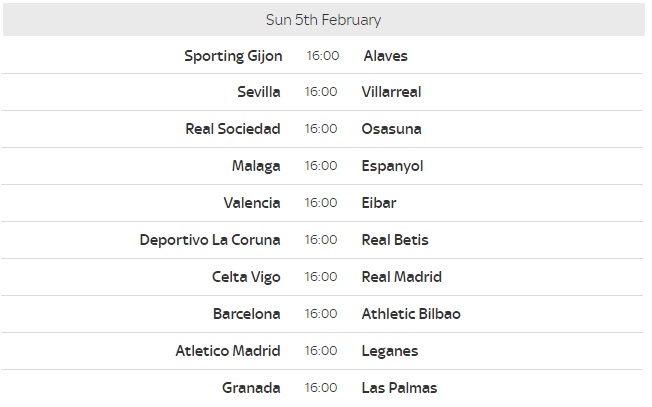Open the Sporting Gijon team link
Viewport: 652px width, 407px height.
coord(233,56)
